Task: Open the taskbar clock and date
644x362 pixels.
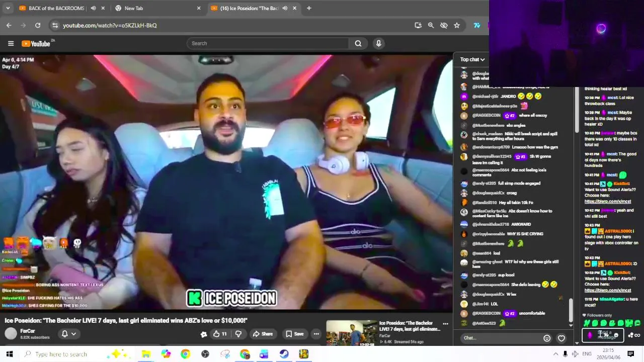Action: coord(608,354)
